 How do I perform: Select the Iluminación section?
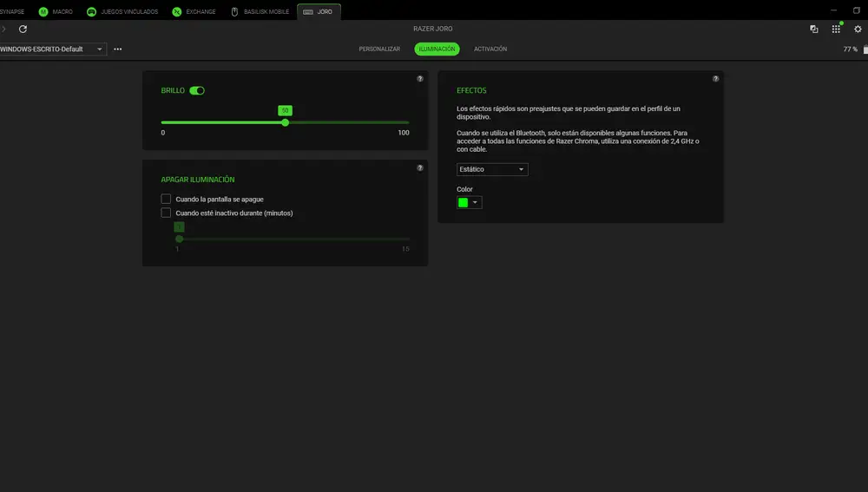tap(437, 49)
